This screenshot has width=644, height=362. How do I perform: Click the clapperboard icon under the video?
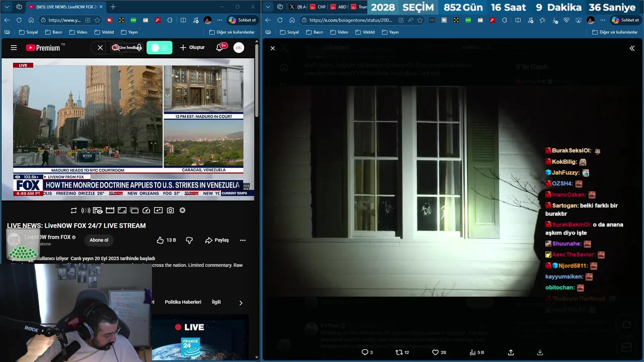[x=110, y=210]
